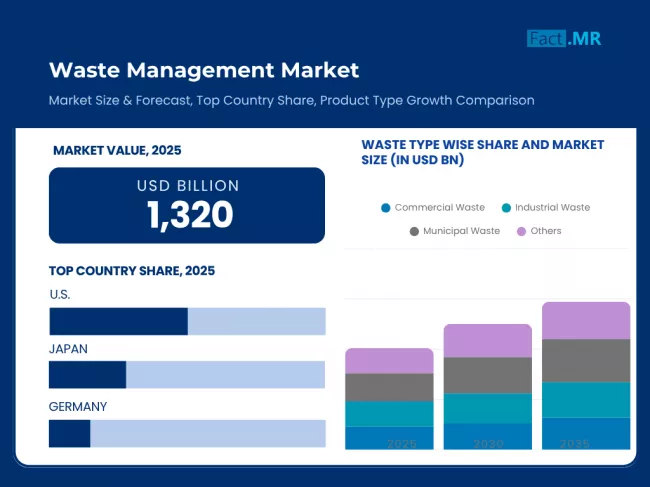Click the Fact.MR logo

[x=564, y=39]
